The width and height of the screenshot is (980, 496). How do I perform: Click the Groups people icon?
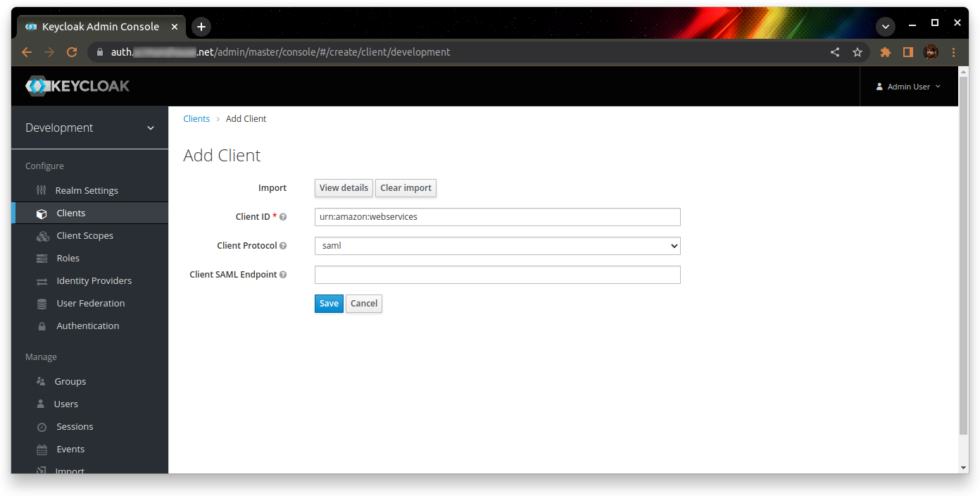click(41, 381)
